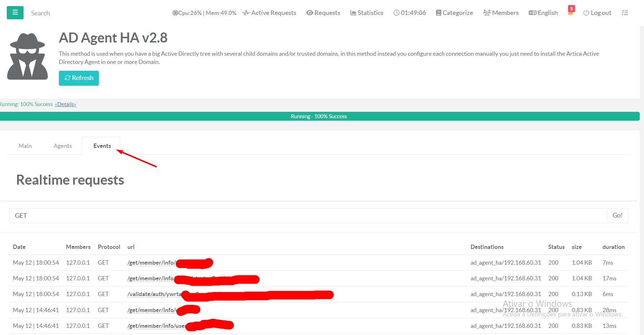This screenshot has width=644, height=335.
Task: Click the realtime requests filter field
Action: pyautogui.click(x=308, y=216)
